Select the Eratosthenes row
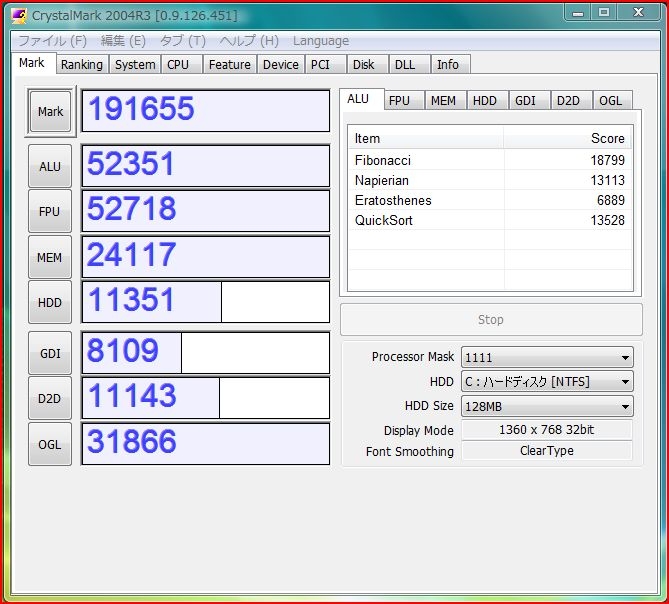The image size is (669, 604). 490,200
